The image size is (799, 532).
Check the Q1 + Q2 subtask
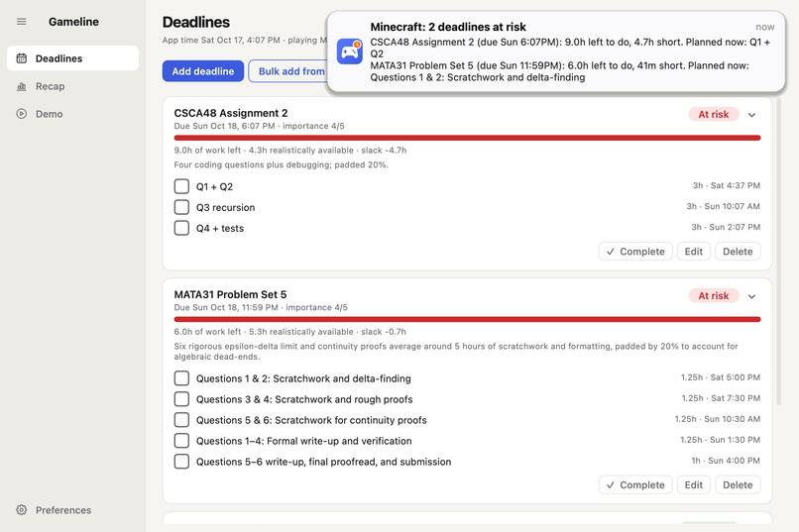pos(182,186)
